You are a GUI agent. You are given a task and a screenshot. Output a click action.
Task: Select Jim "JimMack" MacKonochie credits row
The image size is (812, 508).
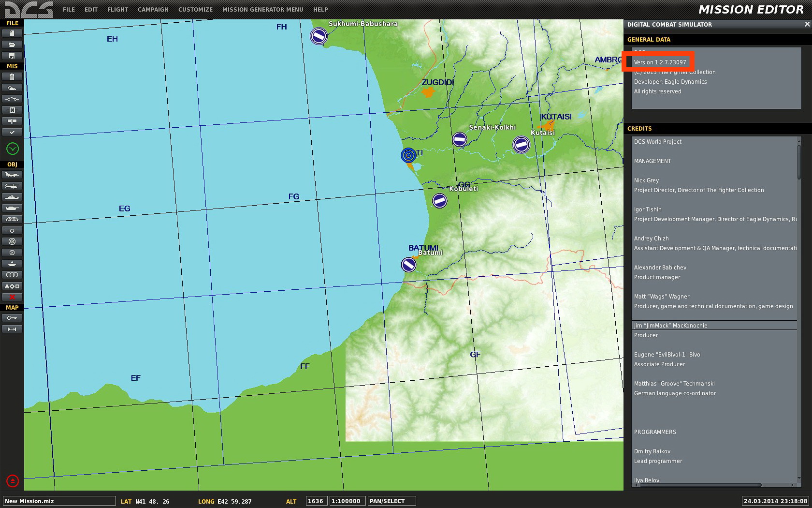point(714,326)
